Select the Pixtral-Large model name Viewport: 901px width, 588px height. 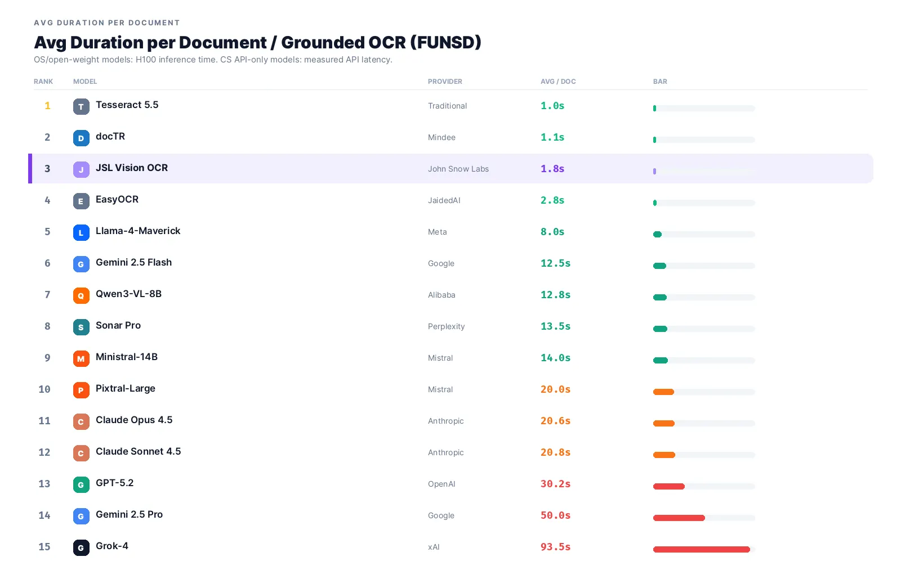(126, 389)
